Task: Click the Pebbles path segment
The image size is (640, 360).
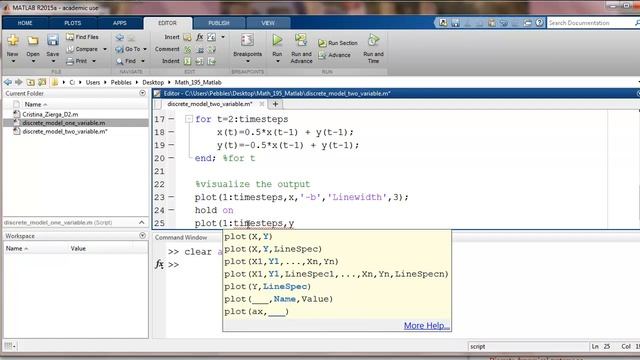Action: tap(121, 82)
